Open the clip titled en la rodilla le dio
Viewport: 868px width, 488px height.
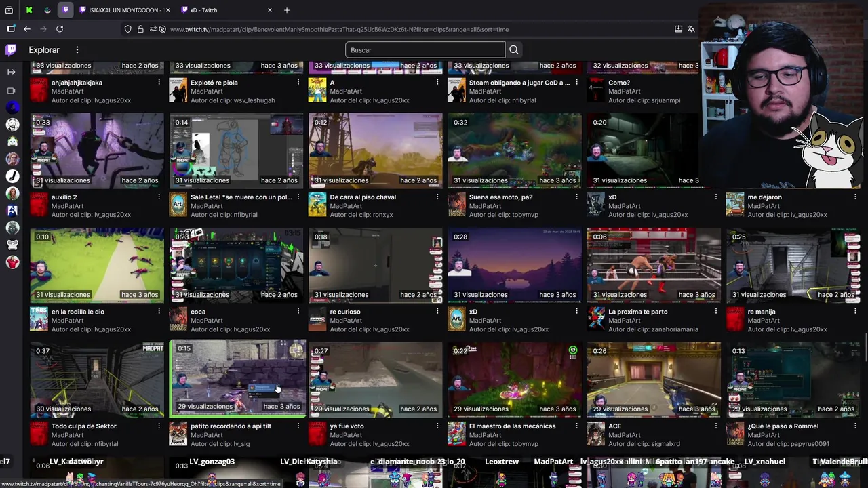tap(78, 312)
